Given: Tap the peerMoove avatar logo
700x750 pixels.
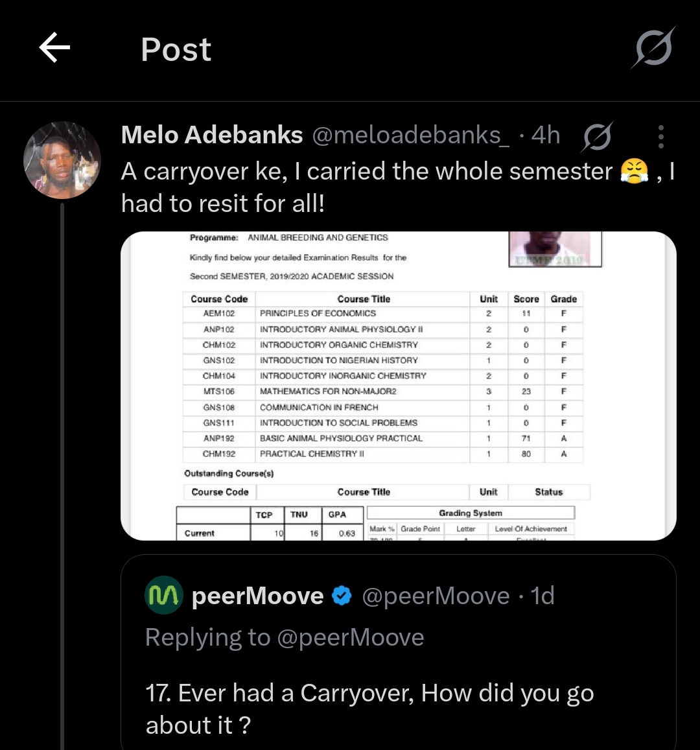Looking at the screenshot, I should (164, 596).
